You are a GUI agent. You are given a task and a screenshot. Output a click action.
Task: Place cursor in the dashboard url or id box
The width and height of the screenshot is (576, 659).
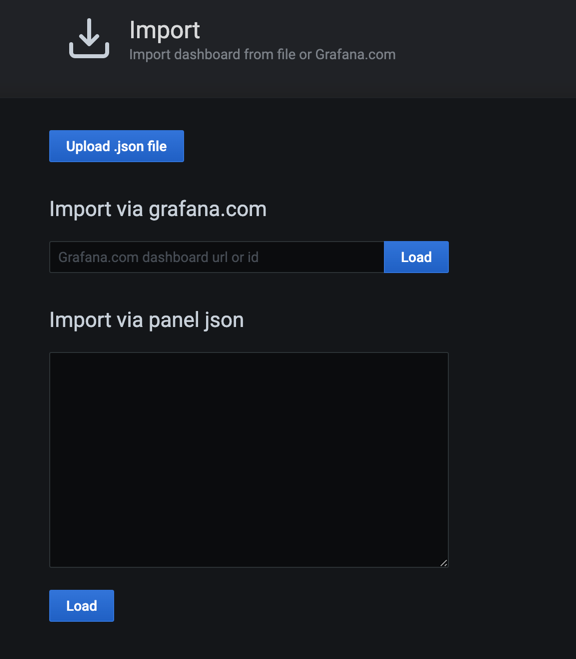(217, 257)
